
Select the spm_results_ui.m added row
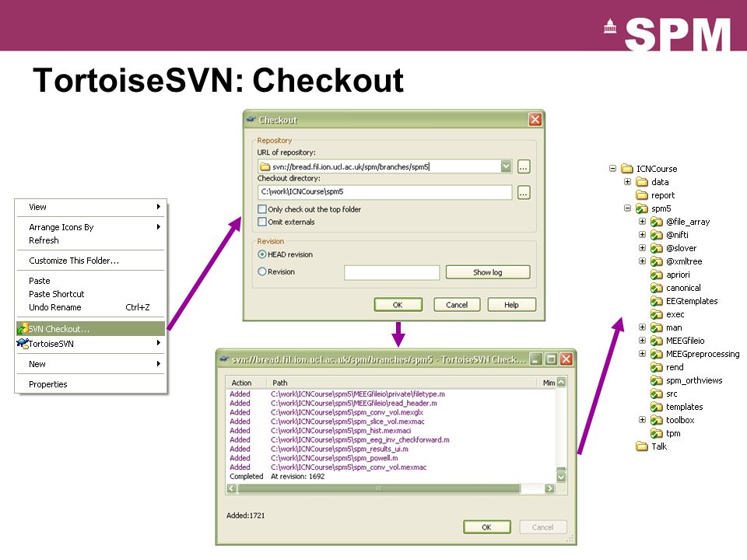391,449
